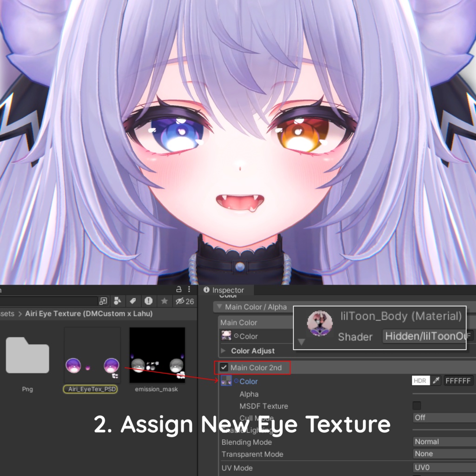Click the lilToon_Body (Material) title text
Viewport: 476px width, 476px height.
(401, 316)
